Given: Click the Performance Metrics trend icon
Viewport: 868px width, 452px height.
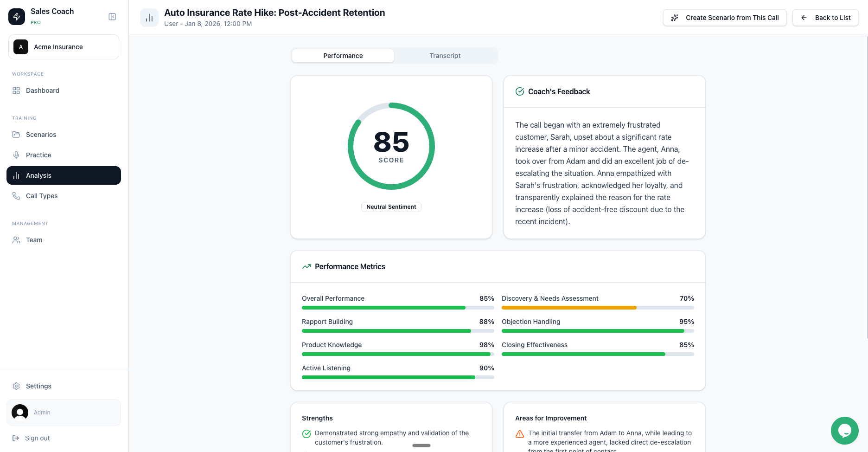Looking at the screenshot, I should click(306, 266).
